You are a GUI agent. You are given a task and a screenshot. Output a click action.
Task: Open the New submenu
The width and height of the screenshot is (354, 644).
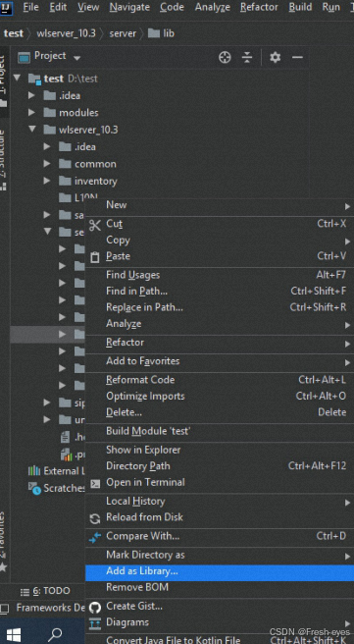click(220, 205)
